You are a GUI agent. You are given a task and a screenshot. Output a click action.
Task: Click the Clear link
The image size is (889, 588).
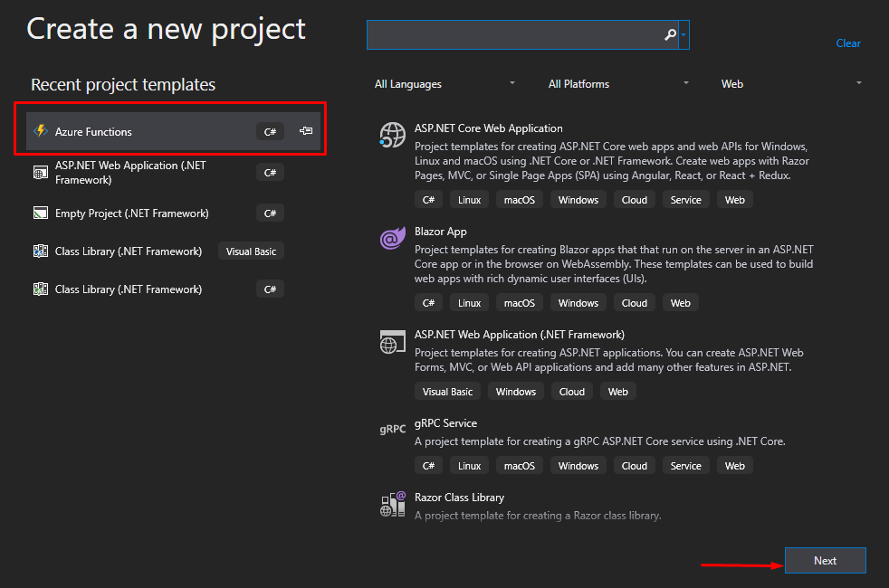coord(848,43)
